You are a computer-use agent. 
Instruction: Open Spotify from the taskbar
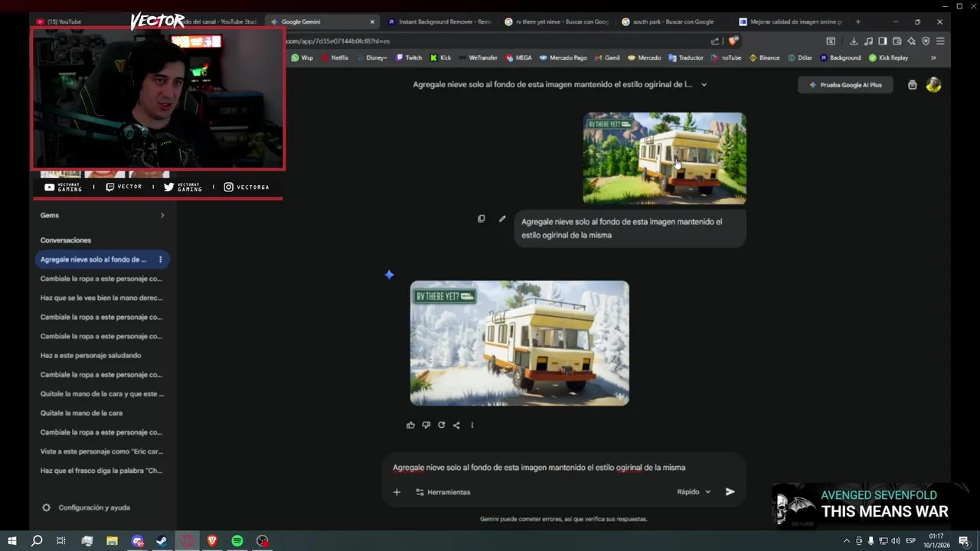tap(237, 541)
